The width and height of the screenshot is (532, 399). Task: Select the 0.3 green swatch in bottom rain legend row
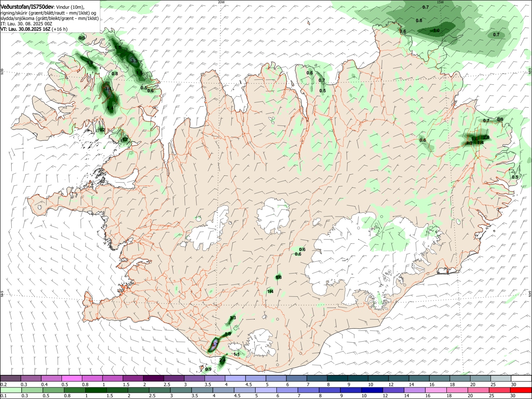point(32,390)
